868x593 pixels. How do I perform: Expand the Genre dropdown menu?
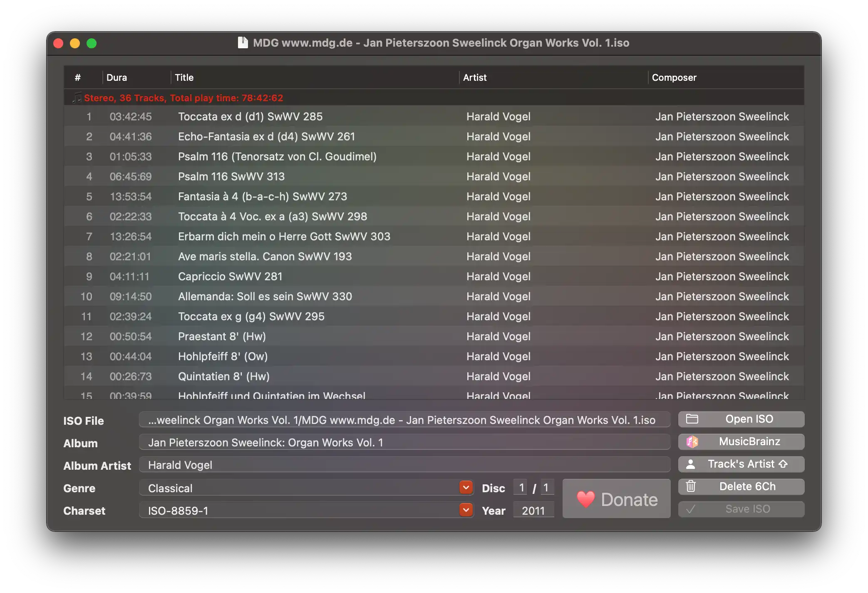pos(466,487)
